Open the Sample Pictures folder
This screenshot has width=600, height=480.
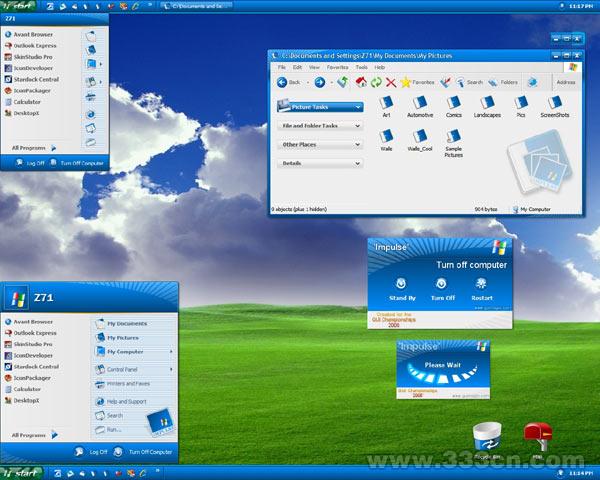click(x=453, y=143)
